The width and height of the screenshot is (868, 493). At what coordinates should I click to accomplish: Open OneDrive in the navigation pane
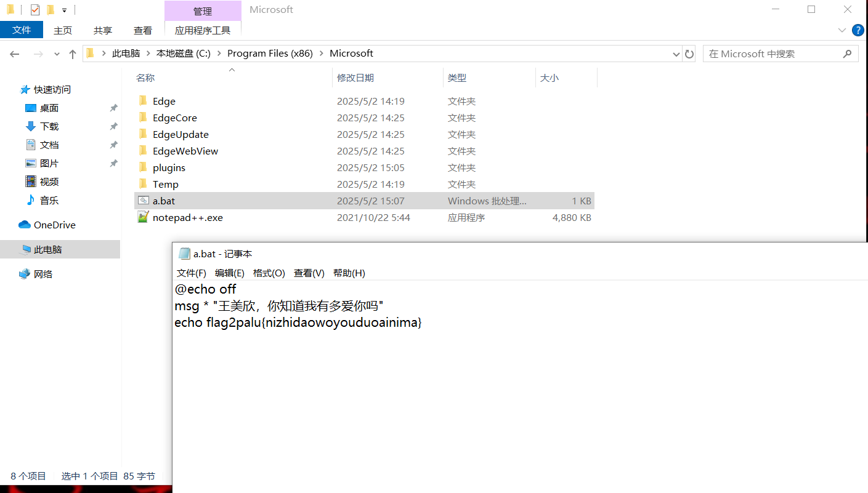(x=54, y=225)
